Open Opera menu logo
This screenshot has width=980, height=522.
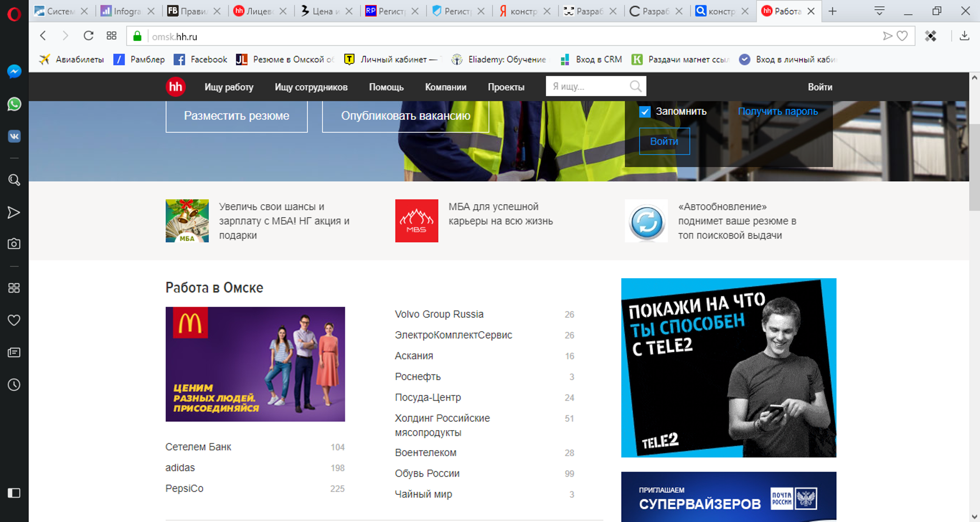14,14
